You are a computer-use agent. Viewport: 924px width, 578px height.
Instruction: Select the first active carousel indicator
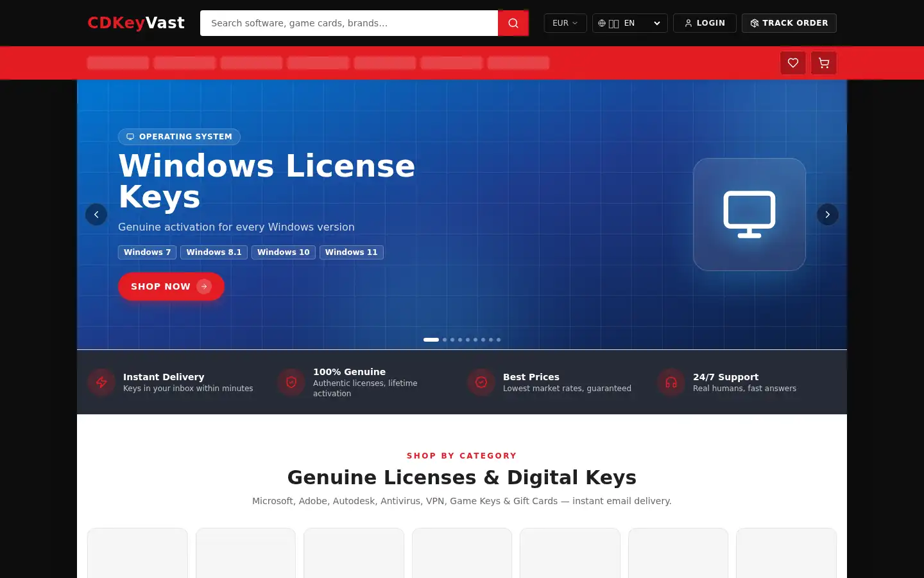coord(431,340)
